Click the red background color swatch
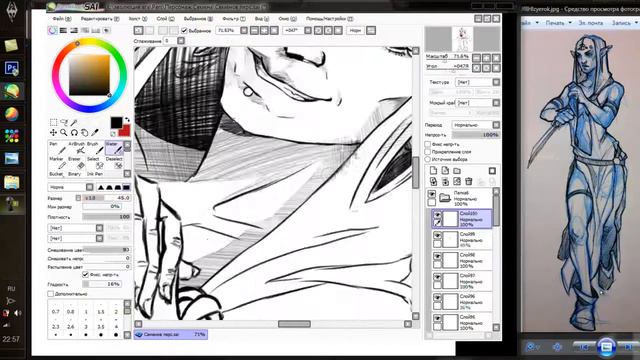640x360 pixels. (x=125, y=131)
